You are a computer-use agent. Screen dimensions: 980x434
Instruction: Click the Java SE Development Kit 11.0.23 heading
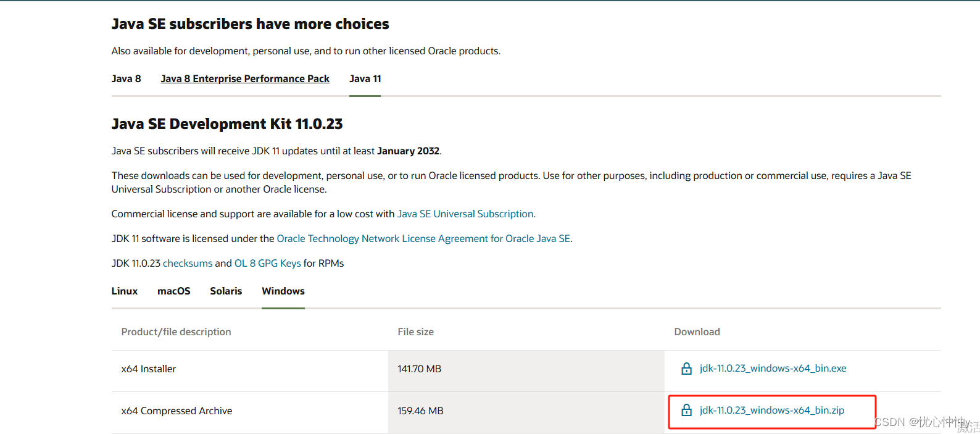click(x=227, y=124)
